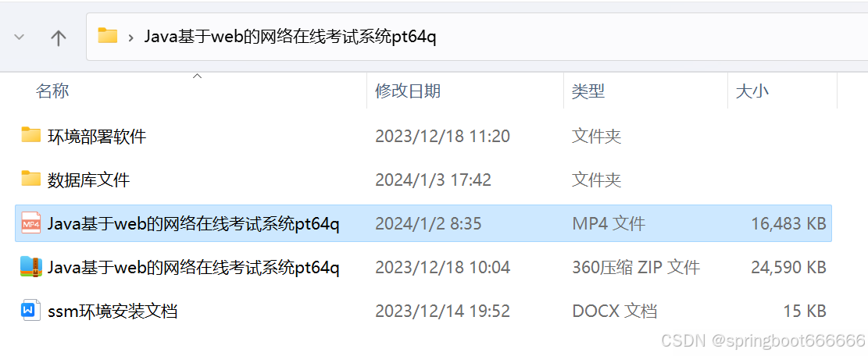This screenshot has width=868, height=356.
Task: Select the 环境部署软件 folder name
Action: click(x=97, y=135)
